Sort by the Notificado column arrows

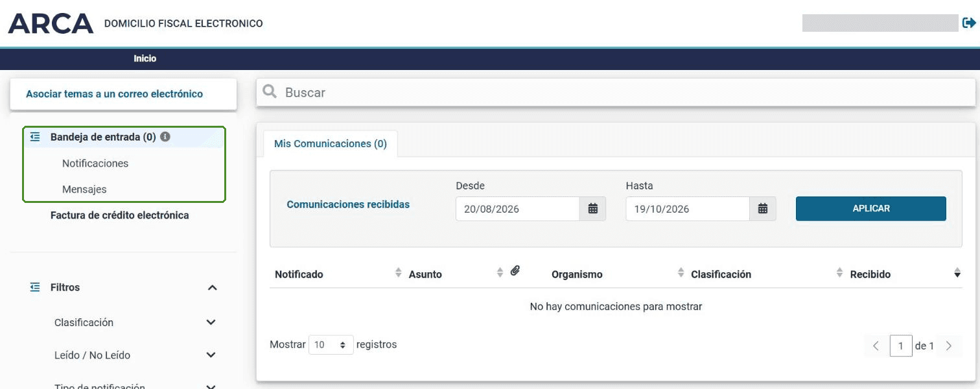pyautogui.click(x=399, y=273)
